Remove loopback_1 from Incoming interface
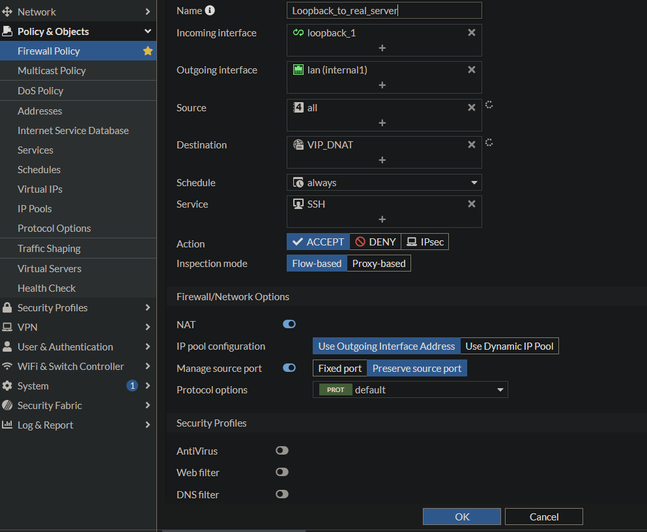The width and height of the screenshot is (647, 532). point(472,33)
